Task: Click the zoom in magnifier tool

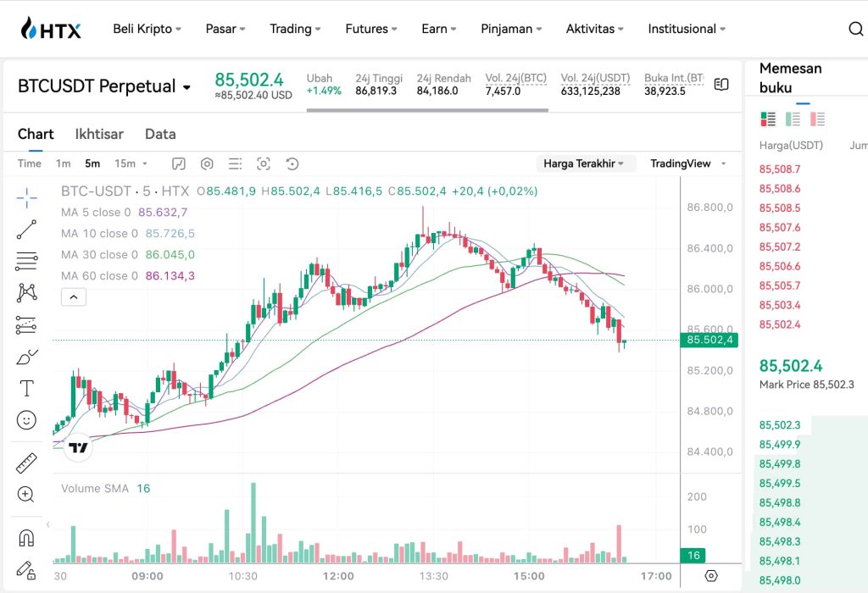Action: 26,494
